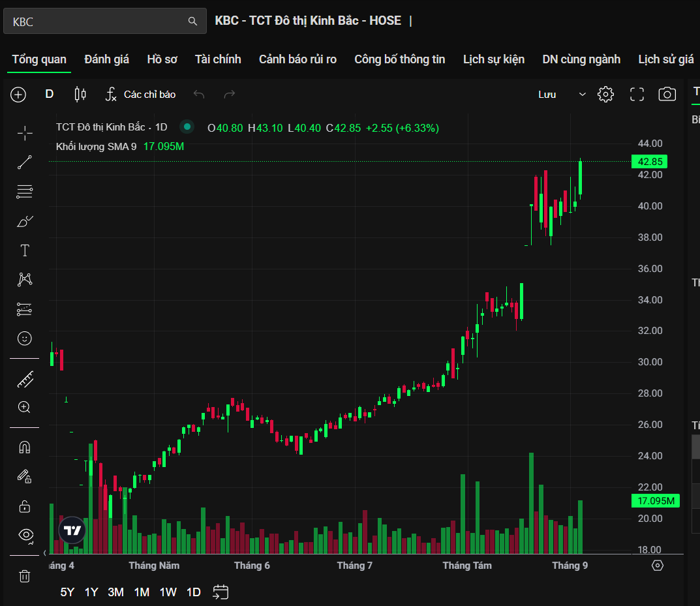Set chart range to 3M
Image resolution: width=700 pixels, height=606 pixels.
point(115,592)
